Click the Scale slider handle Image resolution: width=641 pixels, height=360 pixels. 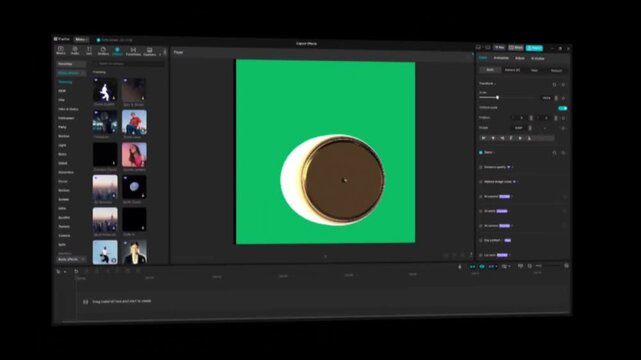pyautogui.click(x=498, y=98)
